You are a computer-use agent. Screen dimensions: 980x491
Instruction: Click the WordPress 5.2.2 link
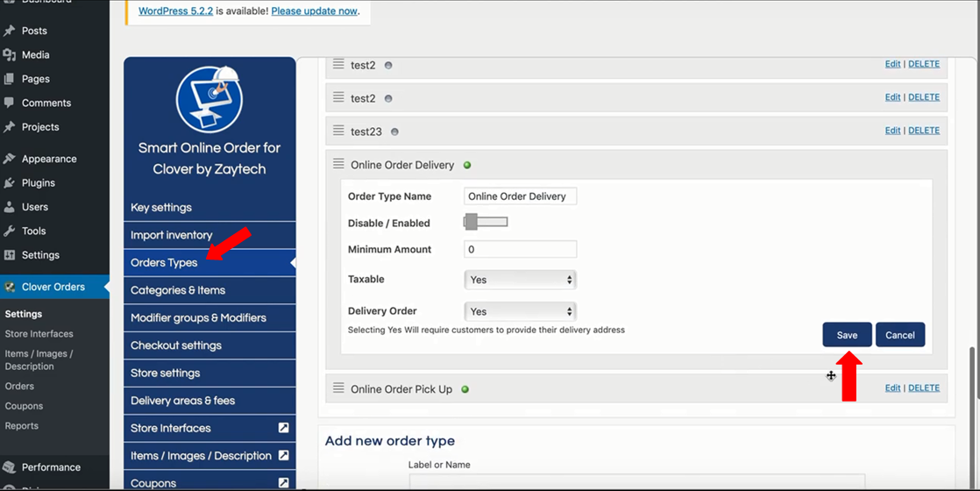pos(175,11)
